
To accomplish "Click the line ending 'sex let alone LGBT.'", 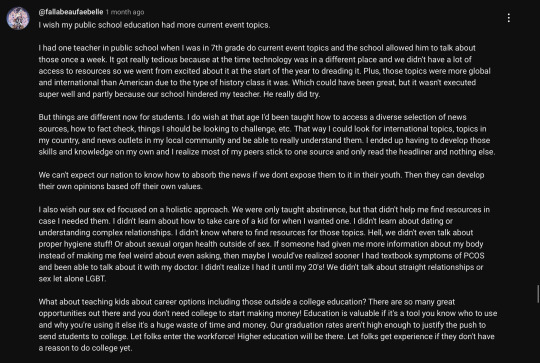I will (x=72, y=279).
